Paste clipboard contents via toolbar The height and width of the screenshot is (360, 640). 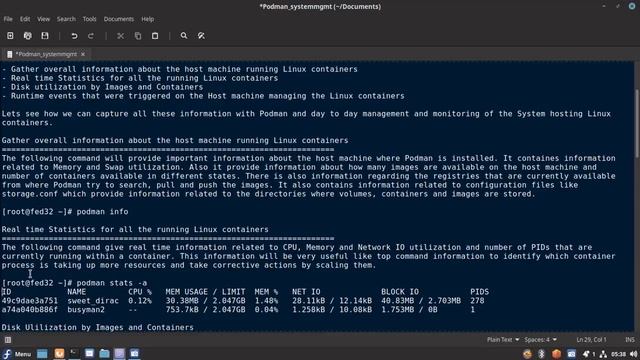click(155, 36)
